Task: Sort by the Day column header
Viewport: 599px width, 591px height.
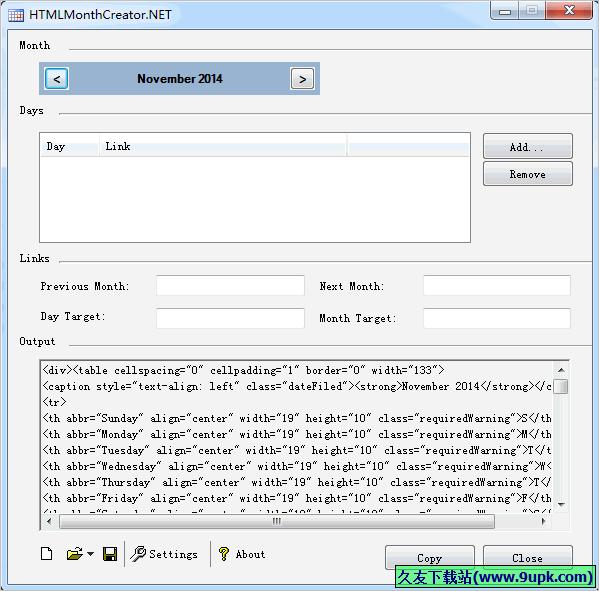Action: (70, 146)
